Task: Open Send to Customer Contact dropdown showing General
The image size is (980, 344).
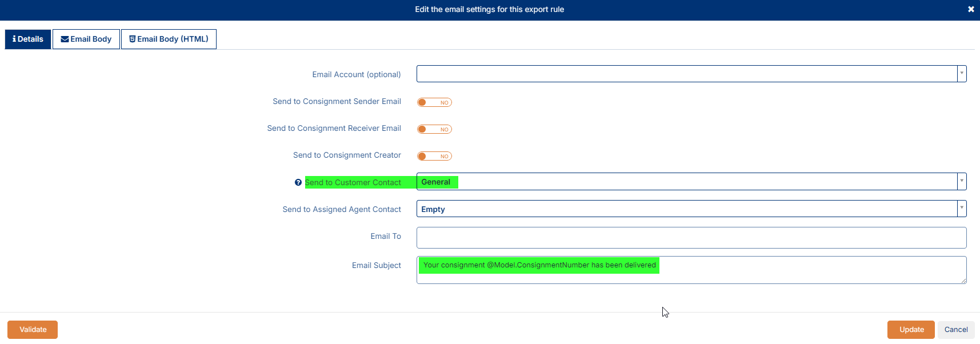Action: click(962, 182)
